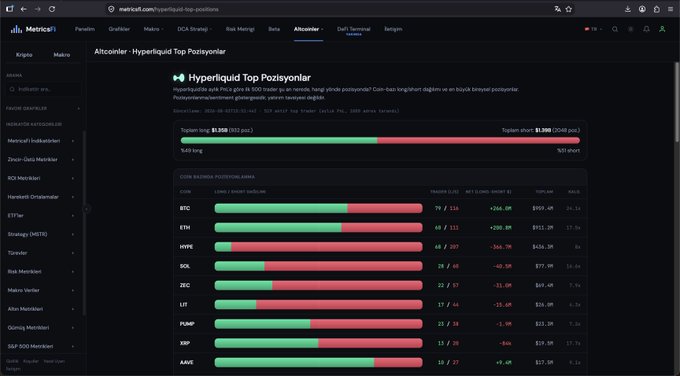Screen dimensions: 680x376
Task: Open the TR language selector
Action: tap(593, 29)
